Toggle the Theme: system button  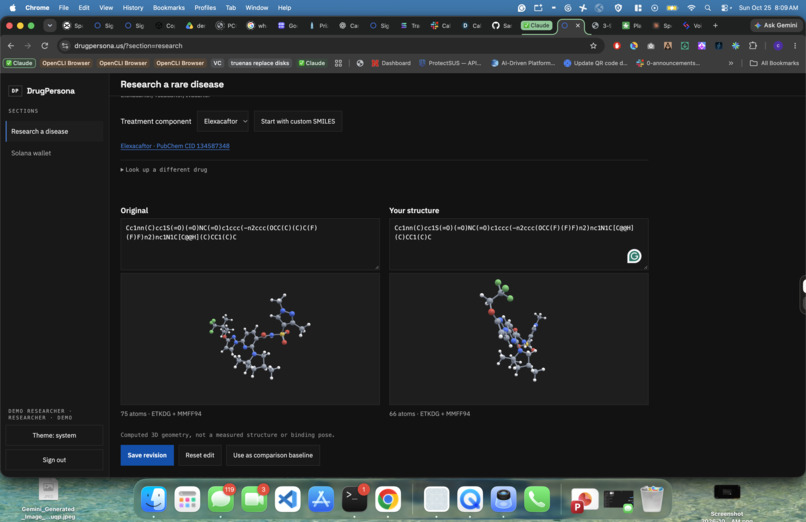[x=54, y=435]
